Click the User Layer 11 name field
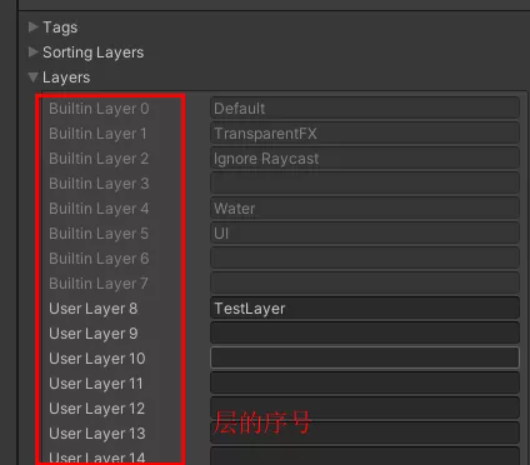530x465 pixels. tap(365, 383)
